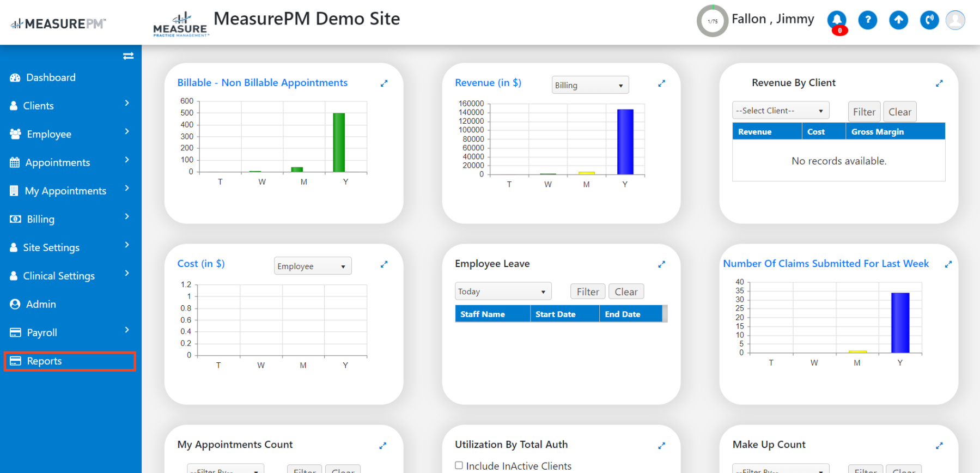
Task: Sort by Gross Margin column header
Action: pyautogui.click(x=895, y=131)
